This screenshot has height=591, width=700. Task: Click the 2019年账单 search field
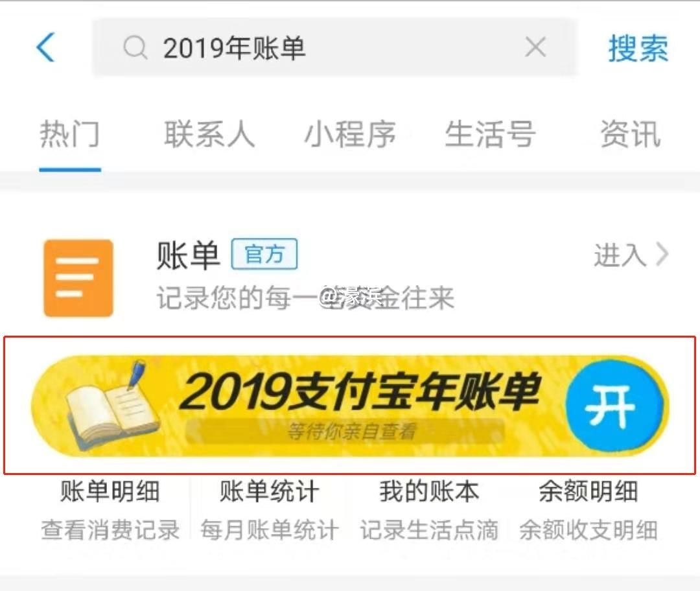point(335,47)
